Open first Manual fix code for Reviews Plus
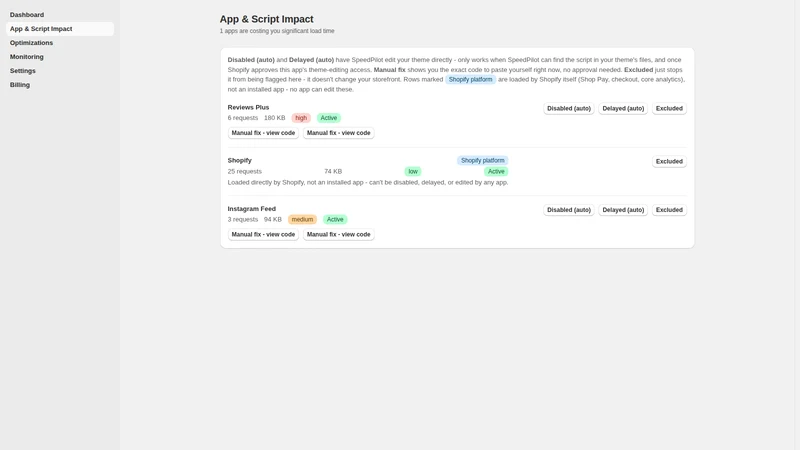 click(x=263, y=133)
